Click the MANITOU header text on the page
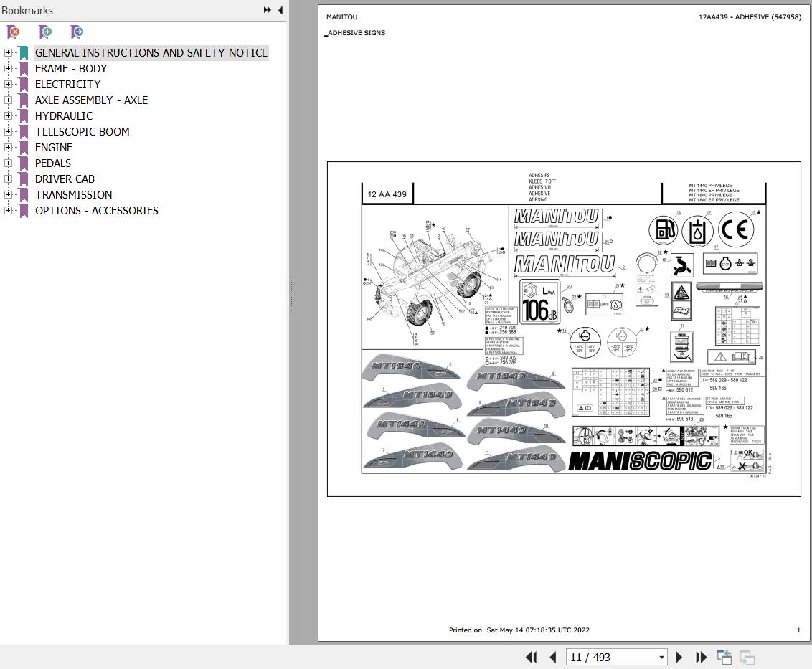The width and height of the screenshot is (812, 669). click(341, 17)
